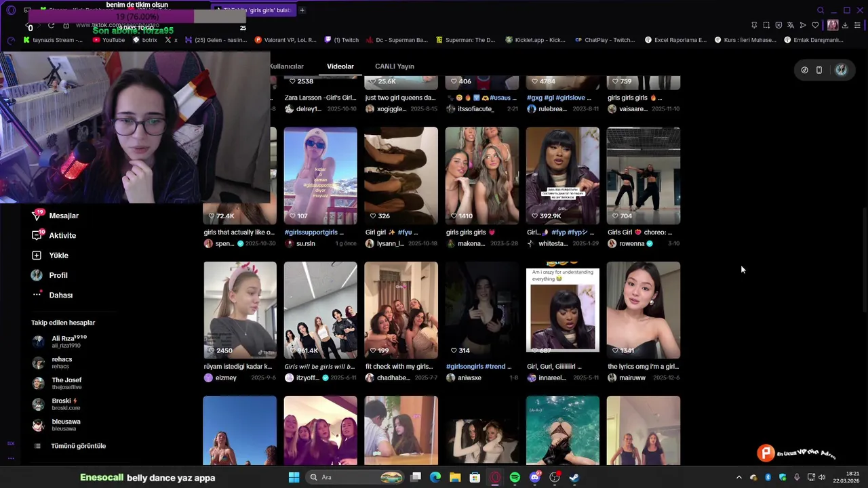Expand the Dahası more options item

(52, 295)
